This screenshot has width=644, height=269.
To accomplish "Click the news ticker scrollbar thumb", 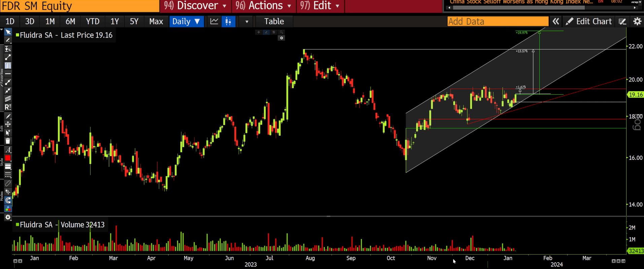I will [x=519, y=8].
